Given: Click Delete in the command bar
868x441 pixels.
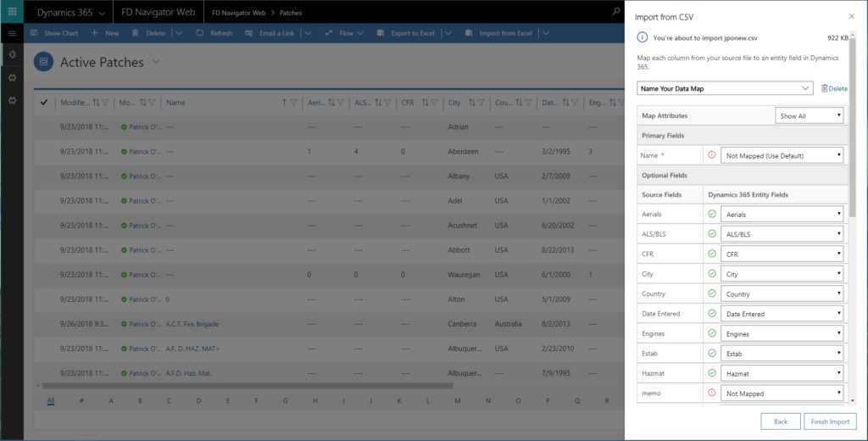Looking at the screenshot, I should point(149,33).
